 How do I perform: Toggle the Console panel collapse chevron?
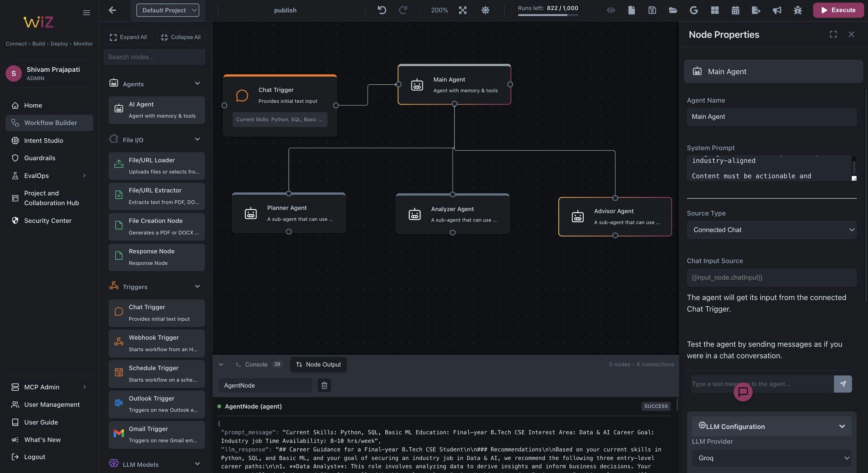[221, 364]
